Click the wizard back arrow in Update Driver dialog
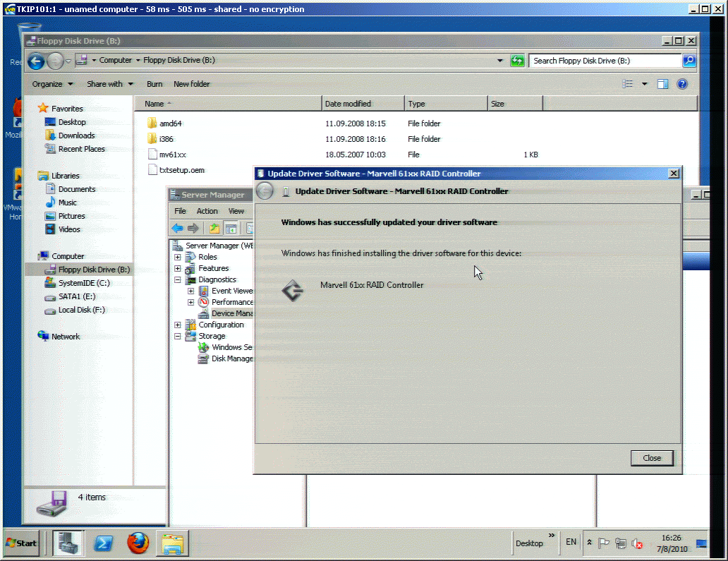Image resolution: width=728 pixels, height=561 pixels. coord(265,191)
